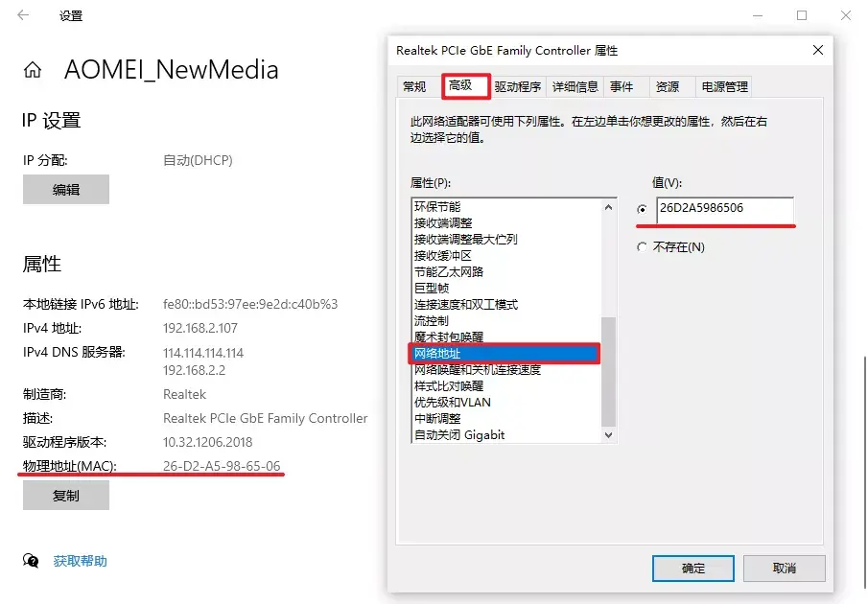The height and width of the screenshot is (604, 868).
Task: Select 节能乙太网路 property
Action: (505, 271)
